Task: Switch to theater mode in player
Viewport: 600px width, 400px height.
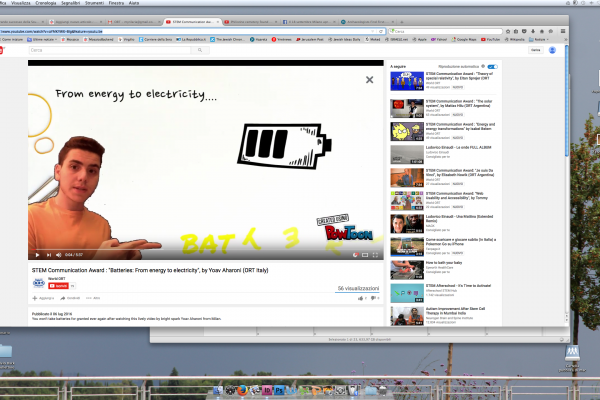Action: [365, 255]
